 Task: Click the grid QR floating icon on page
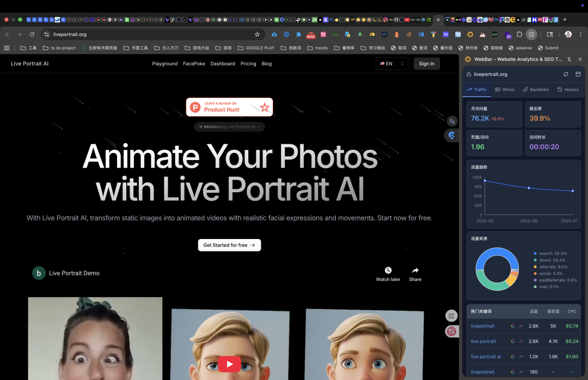coord(451,316)
